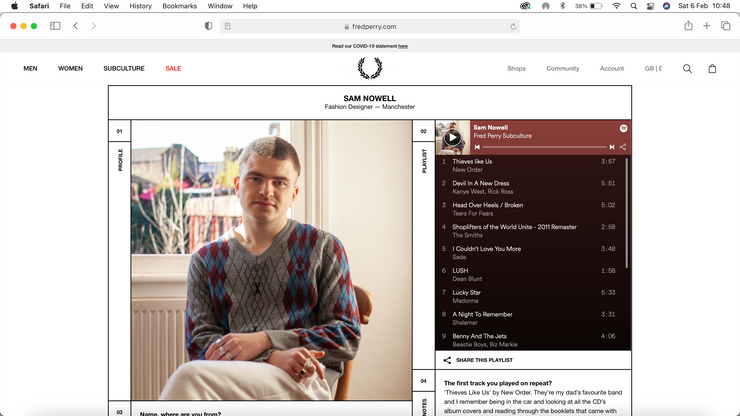Open the shopping bag icon
Screen dimensions: 740x416
click(x=712, y=68)
